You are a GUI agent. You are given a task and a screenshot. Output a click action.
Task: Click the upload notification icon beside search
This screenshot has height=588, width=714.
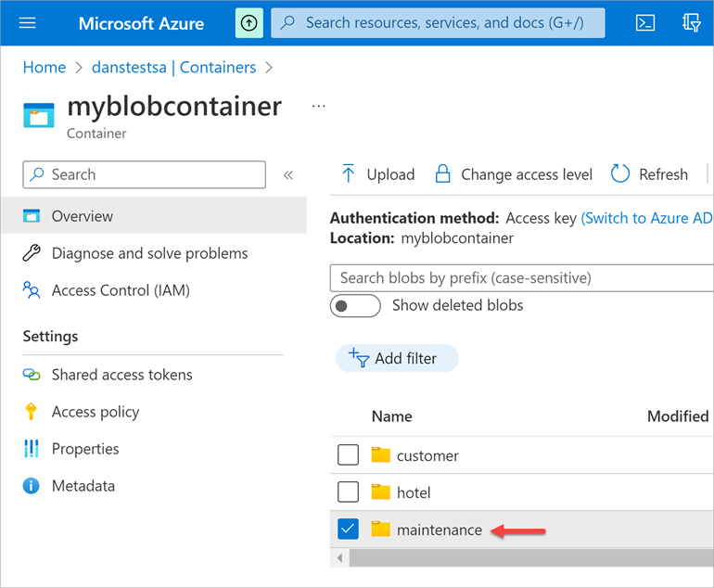click(249, 22)
